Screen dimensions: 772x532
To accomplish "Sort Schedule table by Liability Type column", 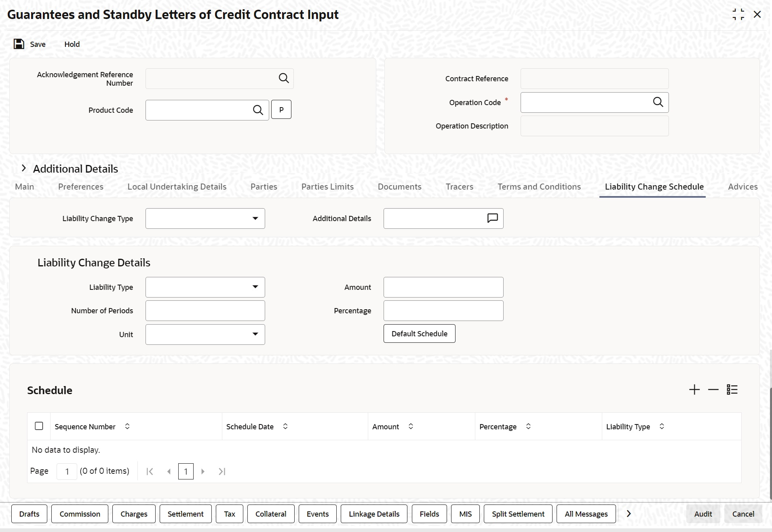I will coord(662,426).
